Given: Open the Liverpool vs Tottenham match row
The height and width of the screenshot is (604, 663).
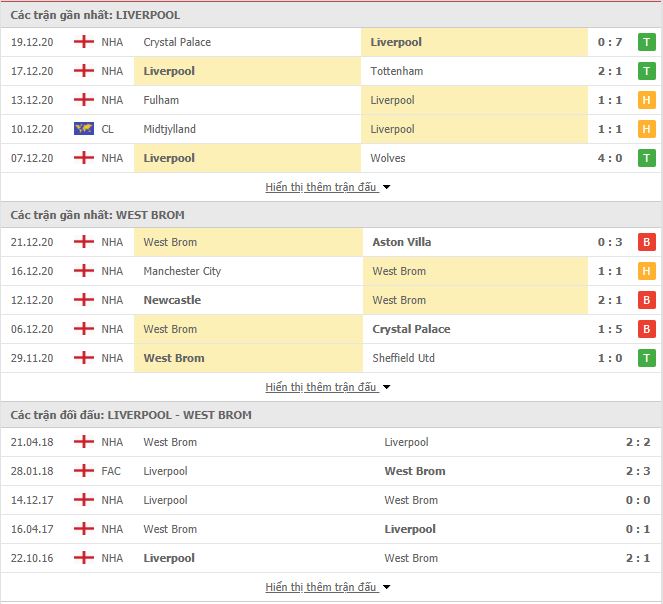Looking at the screenshot, I should point(332,71).
